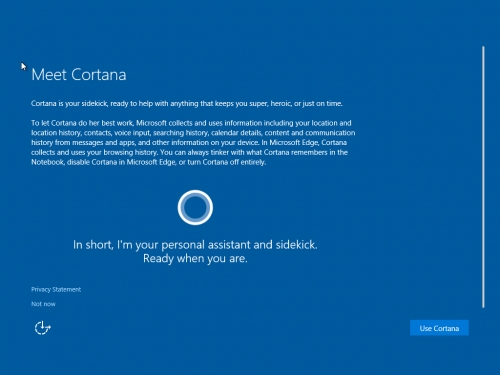Click the 'Meet Cortana' heading
Screen dimensions: 500x375
(79, 75)
